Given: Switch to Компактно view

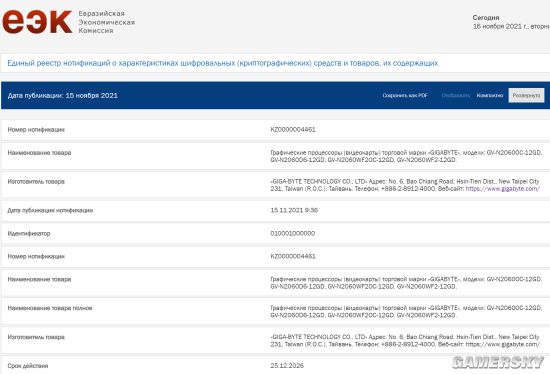Looking at the screenshot, I should (x=490, y=95).
